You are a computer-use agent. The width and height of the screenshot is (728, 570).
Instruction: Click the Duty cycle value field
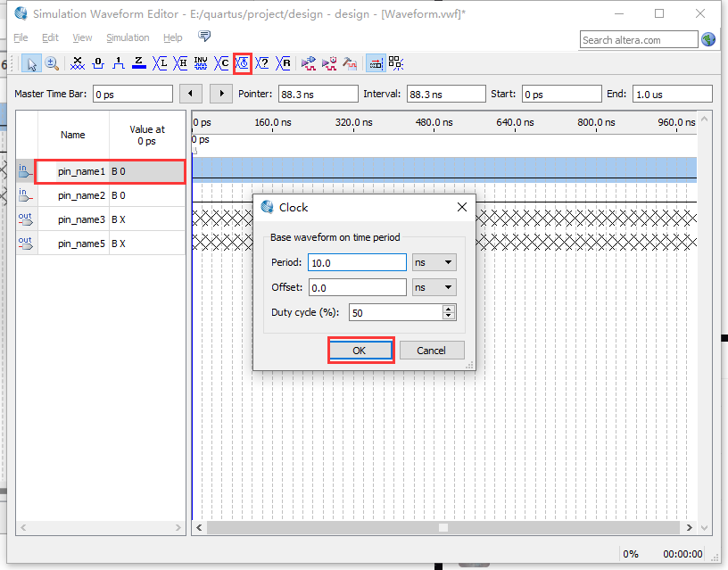[395, 312]
